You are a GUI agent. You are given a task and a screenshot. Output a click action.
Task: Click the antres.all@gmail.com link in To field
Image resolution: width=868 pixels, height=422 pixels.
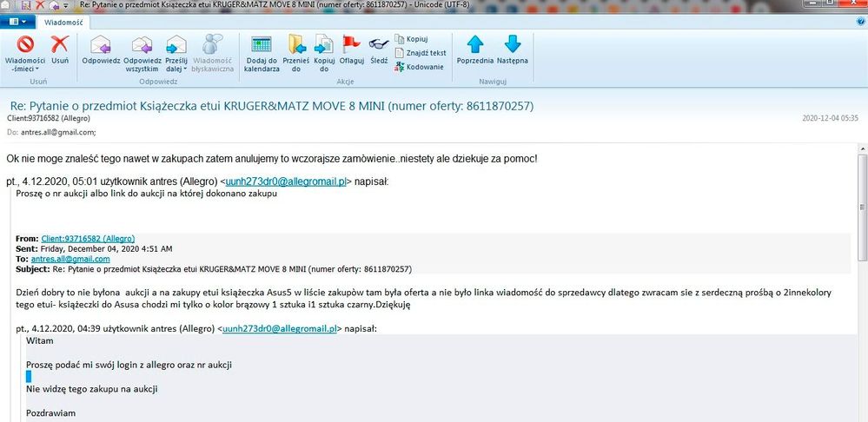click(70, 259)
